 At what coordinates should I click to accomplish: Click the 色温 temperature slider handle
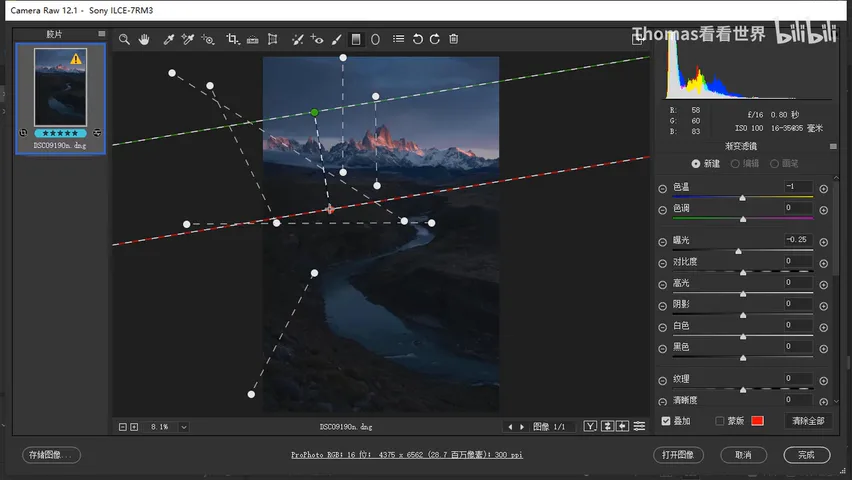(x=742, y=198)
